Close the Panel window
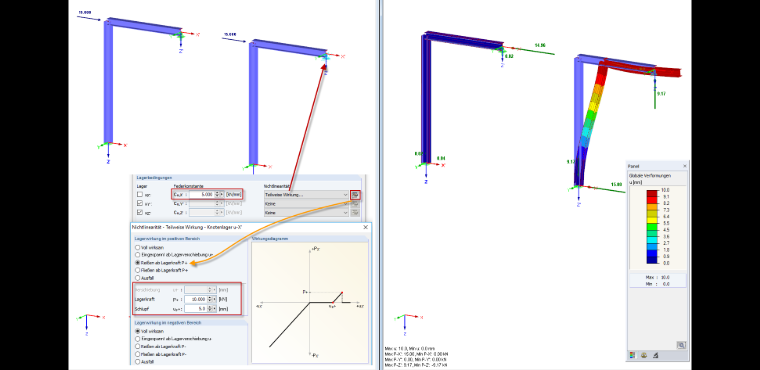This screenshot has height=370, width=760. tap(684, 166)
